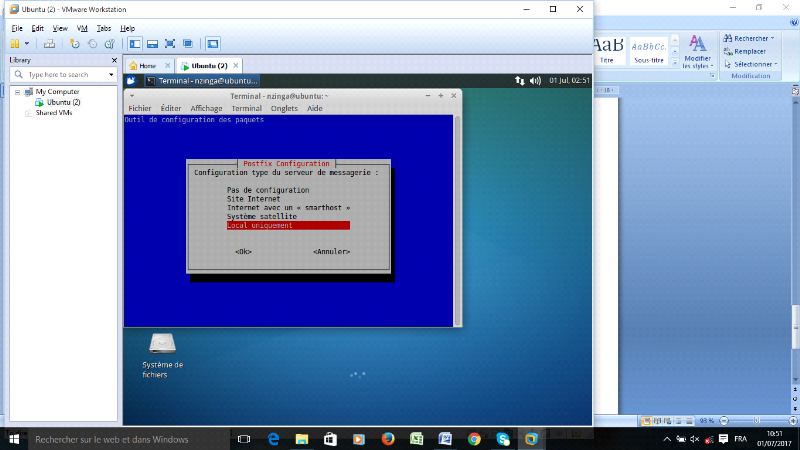Collapse the My Computer tree node
800x450 pixels.
pyautogui.click(x=17, y=92)
